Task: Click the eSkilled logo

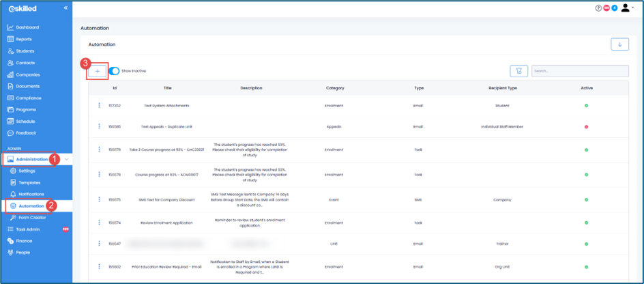Action: [23, 9]
